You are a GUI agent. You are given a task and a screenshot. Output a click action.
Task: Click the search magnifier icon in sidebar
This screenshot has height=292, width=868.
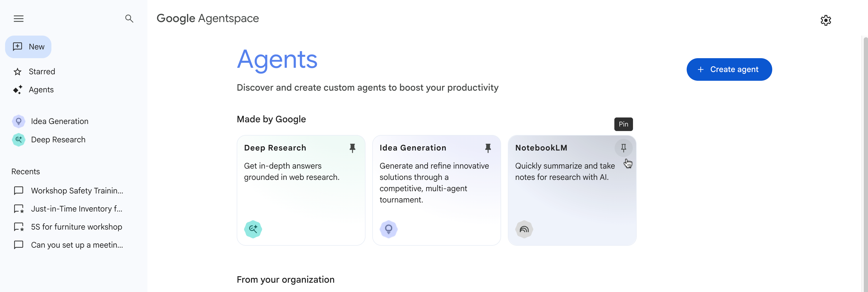click(x=129, y=19)
